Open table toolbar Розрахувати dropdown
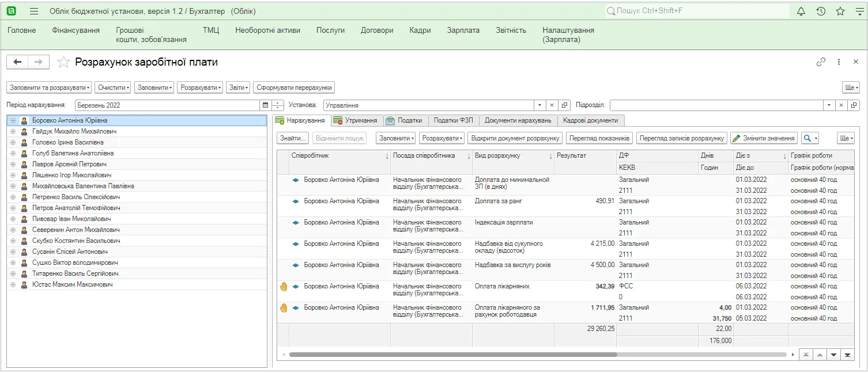This screenshot has width=868, height=373. click(441, 138)
